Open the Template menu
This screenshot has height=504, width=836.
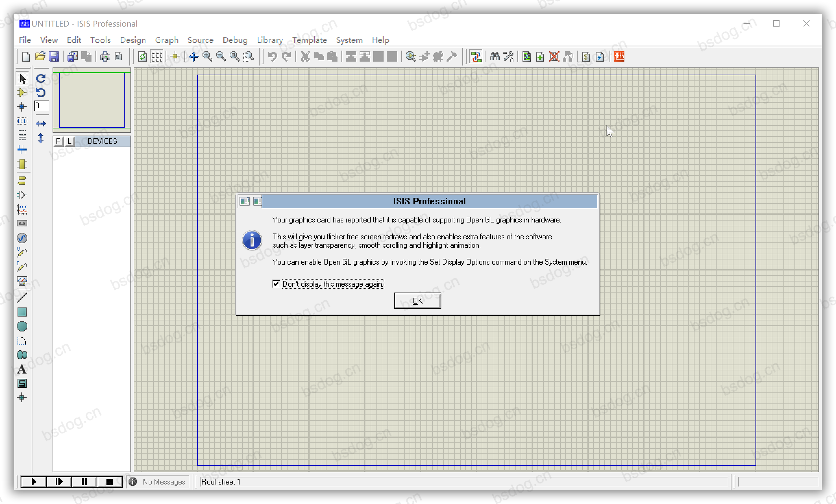(309, 40)
